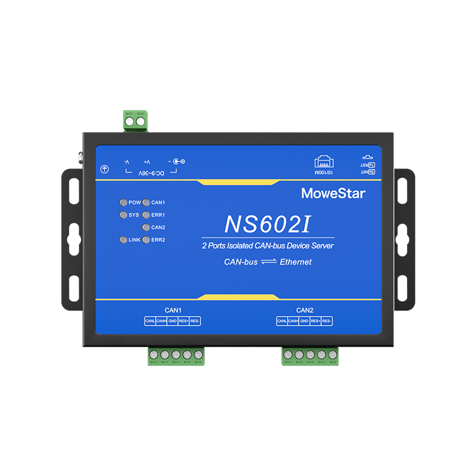Click the CANH label under CAN2 heading
This screenshot has width=476, height=476.
click(x=293, y=321)
